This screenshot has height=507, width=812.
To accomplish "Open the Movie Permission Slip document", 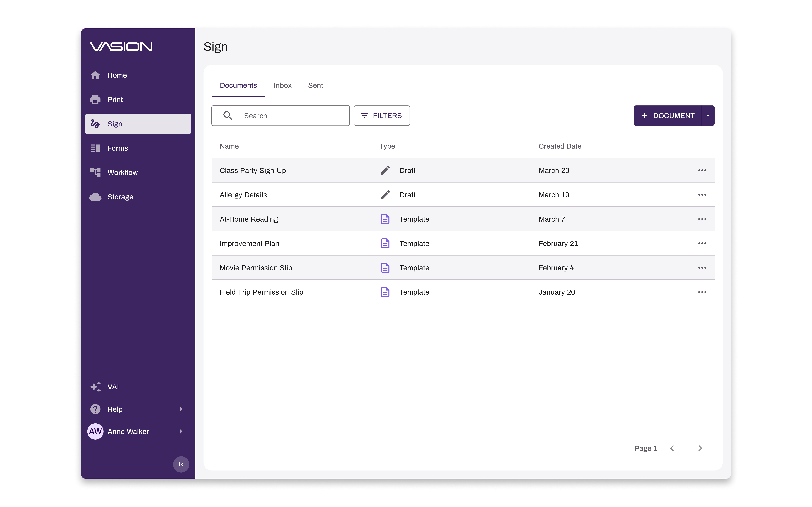I will 255,268.
